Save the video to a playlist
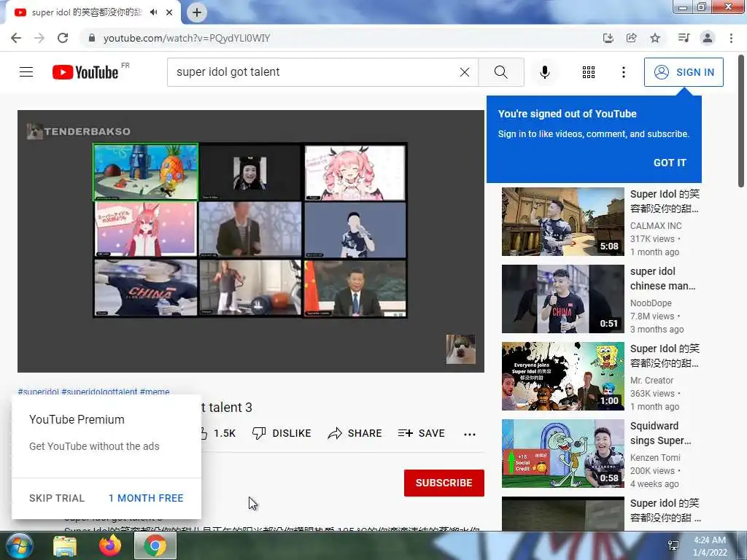 [x=422, y=433]
